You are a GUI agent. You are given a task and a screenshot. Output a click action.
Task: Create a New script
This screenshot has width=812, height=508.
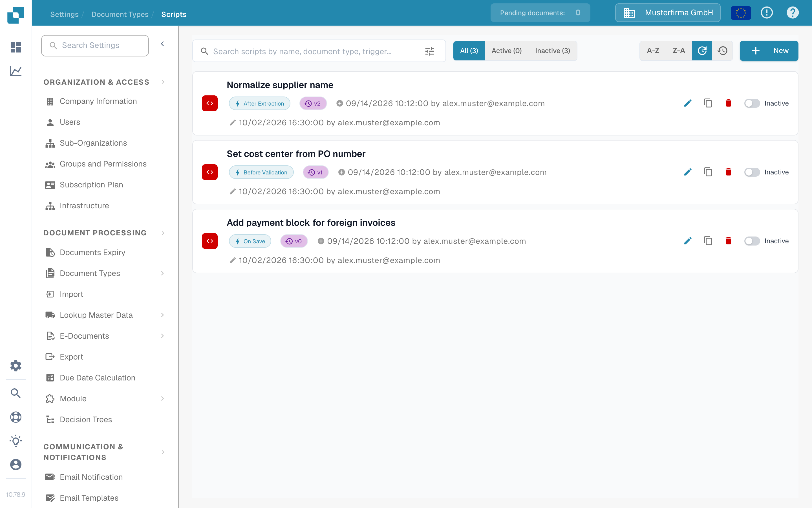[x=769, y=51]
